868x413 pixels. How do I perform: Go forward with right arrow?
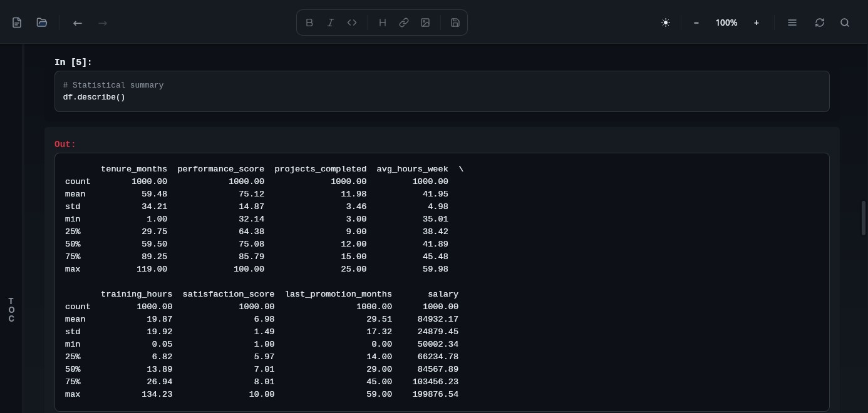[103, 23]
